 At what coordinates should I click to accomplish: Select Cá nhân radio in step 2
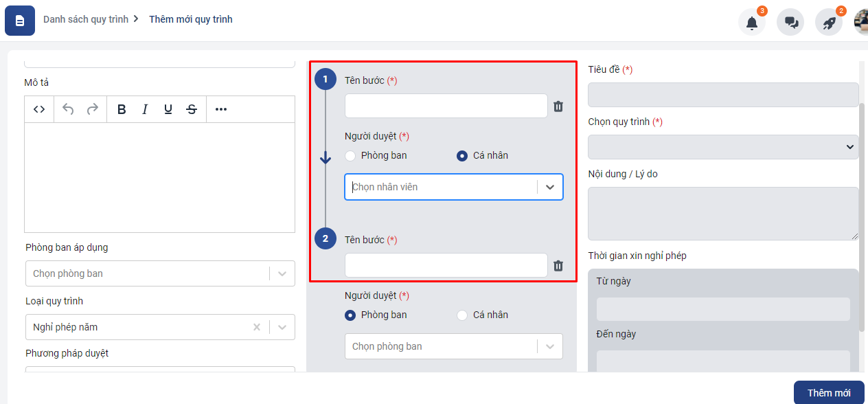point(462,315)
